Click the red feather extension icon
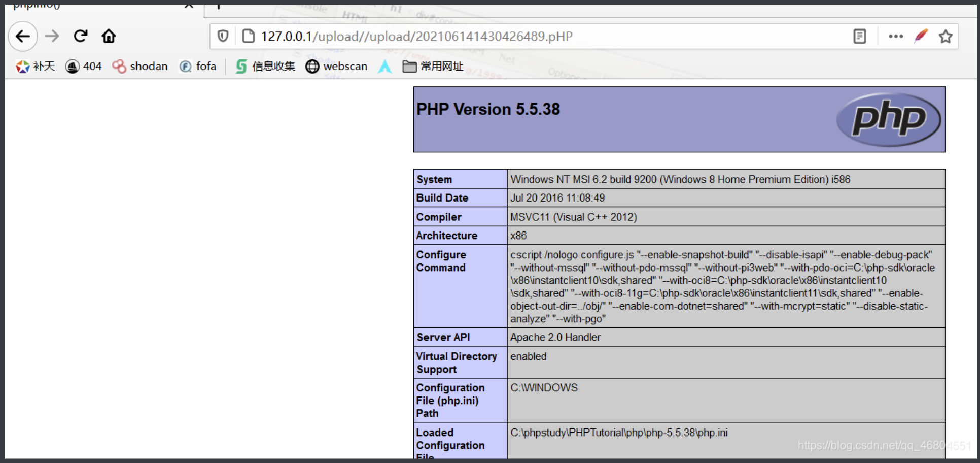 (x=921, y=36)
